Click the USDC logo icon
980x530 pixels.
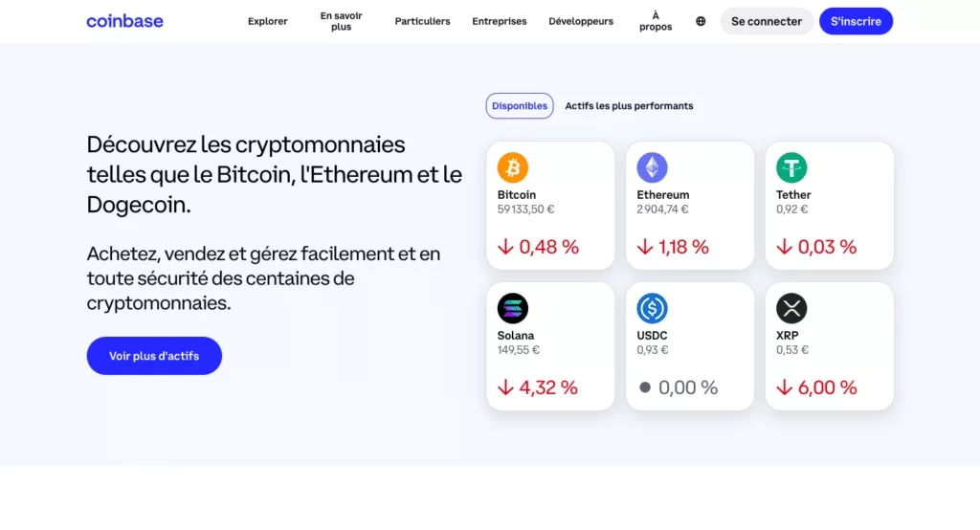pyautogui.click(x=652, y=308)
